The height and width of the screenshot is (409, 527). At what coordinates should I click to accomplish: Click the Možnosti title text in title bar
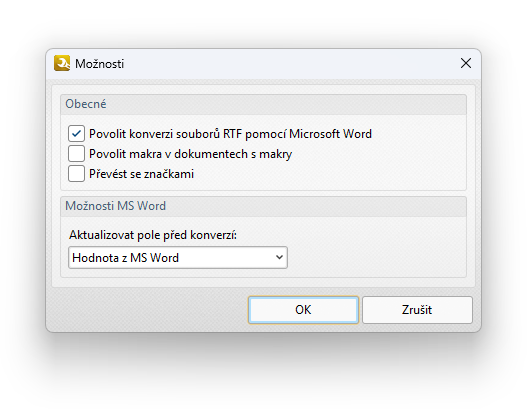(99, 64)
